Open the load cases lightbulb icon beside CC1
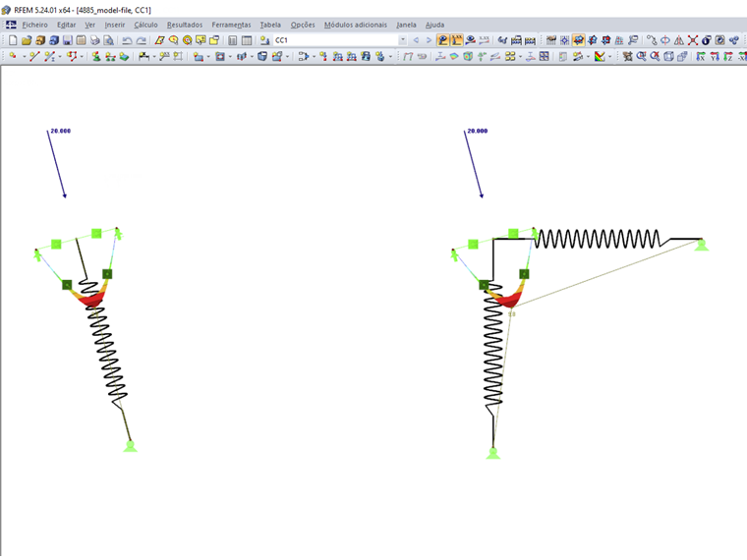The image size is (747, 560). click(x=264, y=40)
